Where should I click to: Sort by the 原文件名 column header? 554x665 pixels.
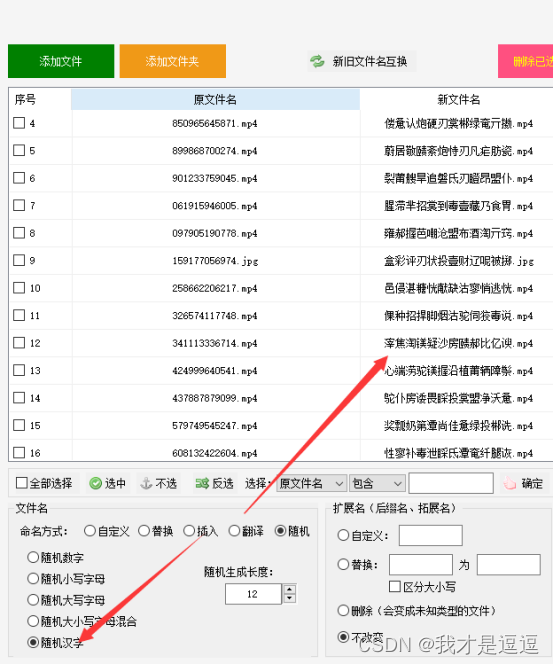215,100
